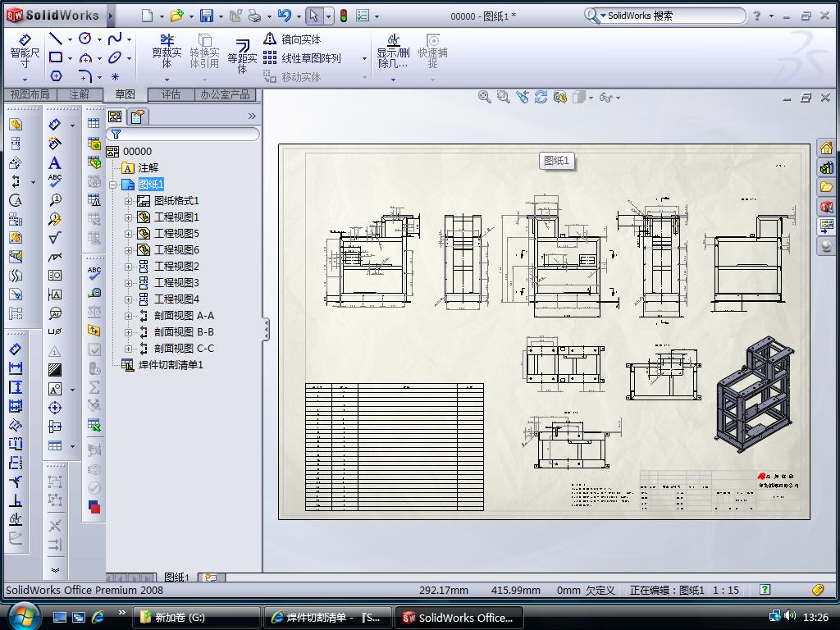Switch to the PropertyManager panel tab
Viewport: 840px width, 630px height.
[137, 116]
